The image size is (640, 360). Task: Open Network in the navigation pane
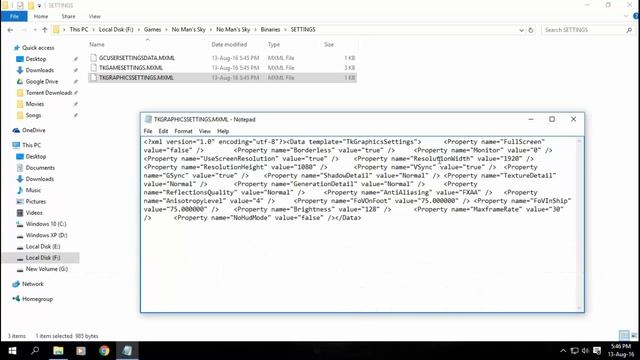pos(33,284)
